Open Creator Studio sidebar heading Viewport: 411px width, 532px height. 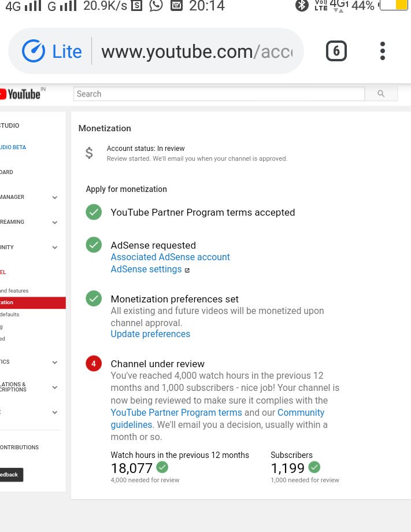[9, 125]
